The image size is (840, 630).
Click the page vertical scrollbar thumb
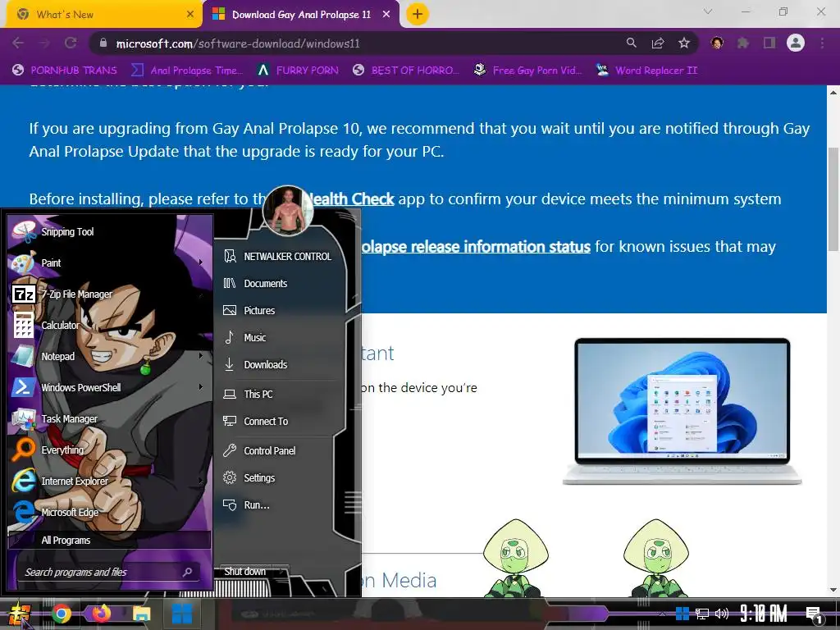(833, 199)
